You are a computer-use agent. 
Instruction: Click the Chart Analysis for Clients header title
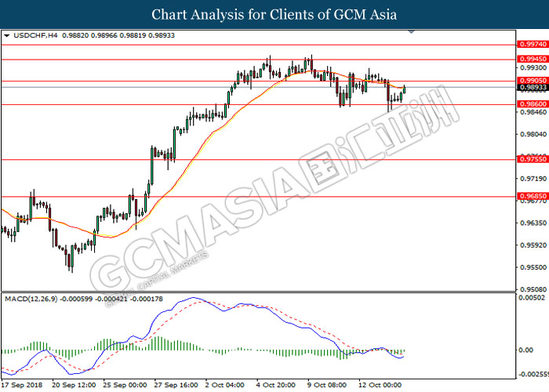click(x=274, y=14)
